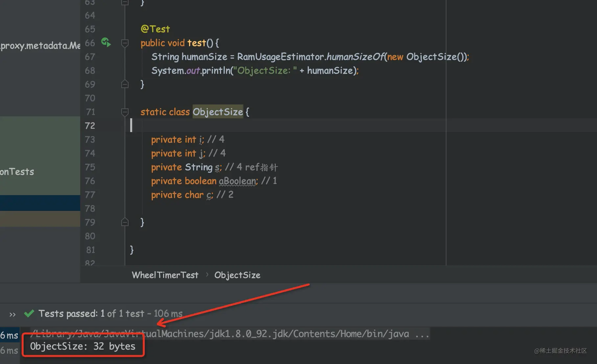The height and width of the screenshot is (364, 597).
Task: Select the dark blue selected row in sidebar
Action: point(40,203)
